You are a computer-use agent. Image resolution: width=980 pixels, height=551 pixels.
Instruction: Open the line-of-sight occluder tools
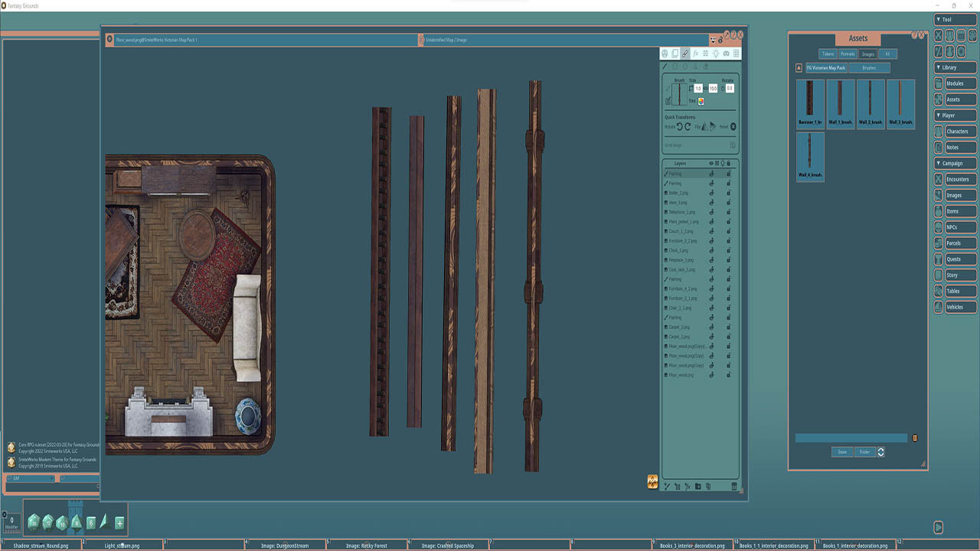click(705, 53)
